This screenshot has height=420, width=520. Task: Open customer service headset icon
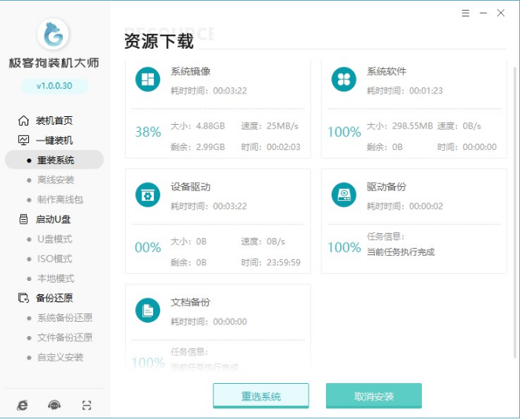[x=54, y=405]
